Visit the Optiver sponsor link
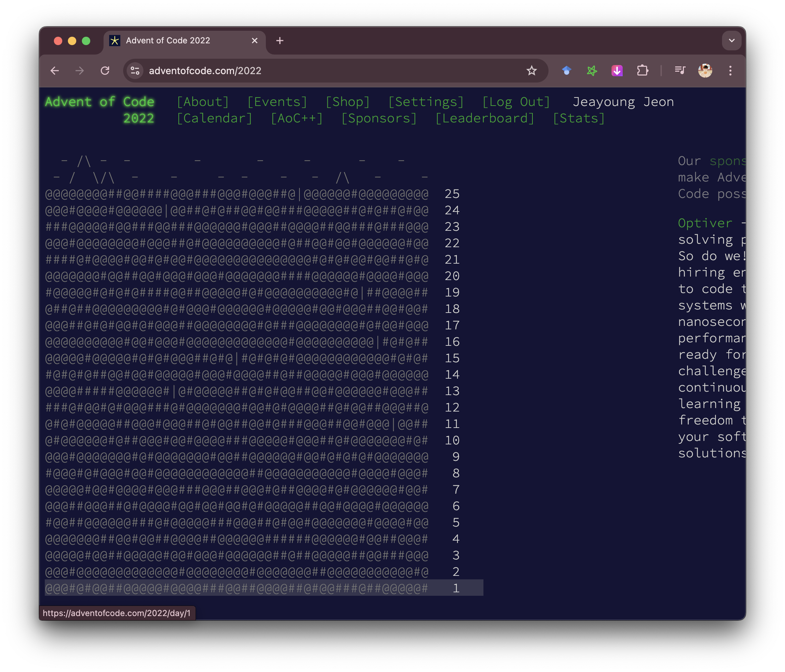 pyautogui.click(x=705, y=223)
